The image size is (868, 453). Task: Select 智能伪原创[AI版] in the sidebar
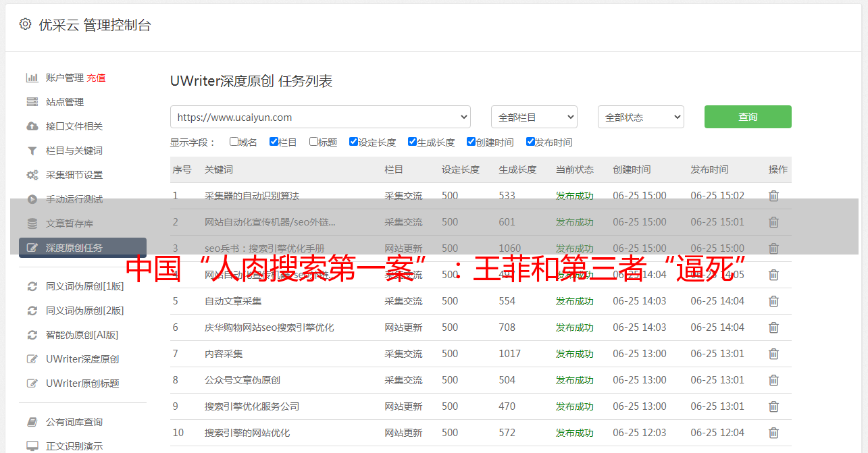[x=82, y=335]
